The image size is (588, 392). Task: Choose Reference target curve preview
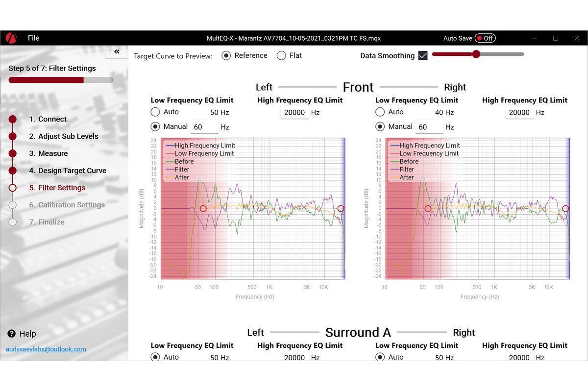click(226, 56)
